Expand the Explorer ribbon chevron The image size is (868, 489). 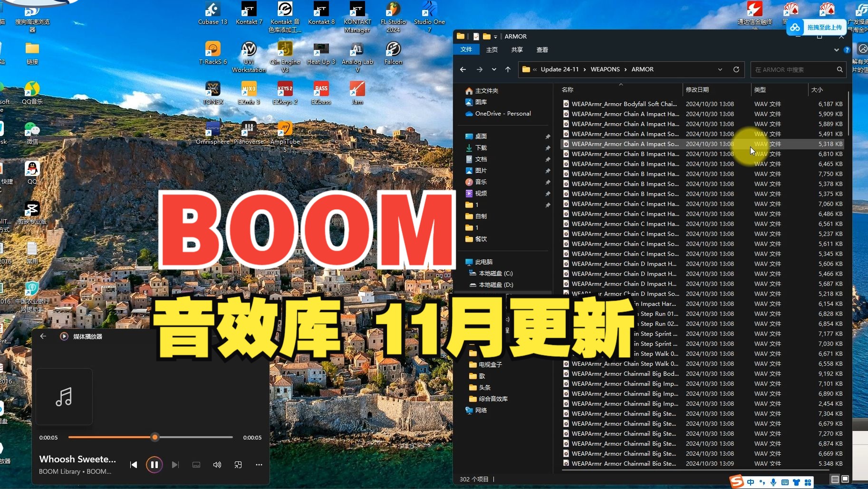point(837,49)
